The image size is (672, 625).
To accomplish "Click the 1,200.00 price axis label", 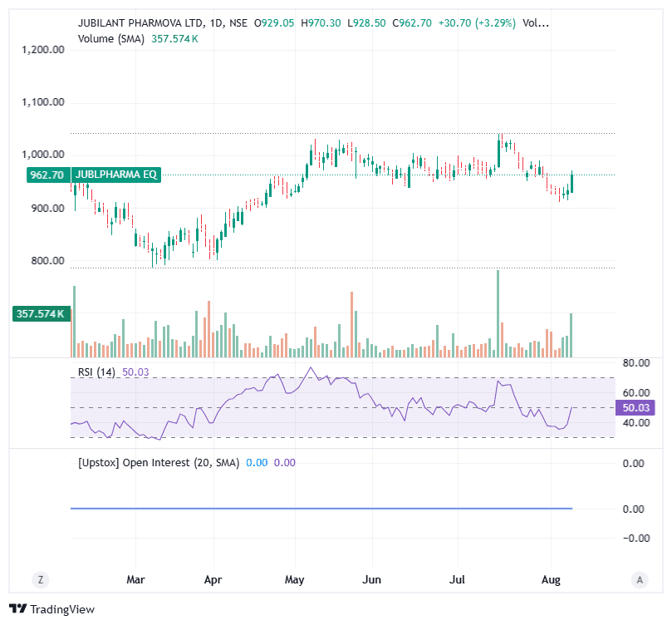I will tap(43, 50).
